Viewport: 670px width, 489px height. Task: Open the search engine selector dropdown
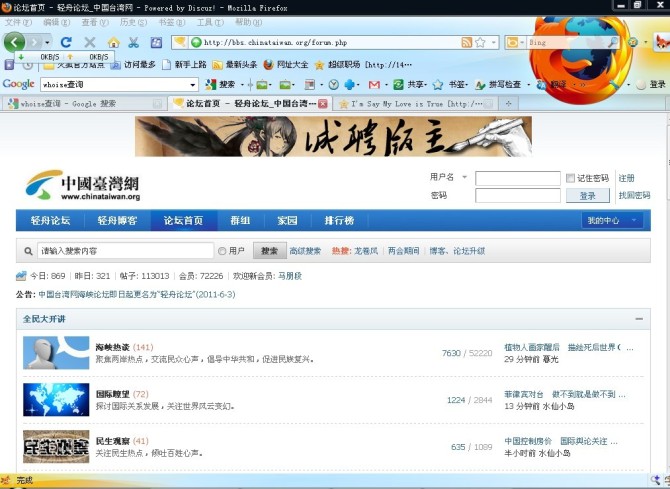tap(515, 42)
